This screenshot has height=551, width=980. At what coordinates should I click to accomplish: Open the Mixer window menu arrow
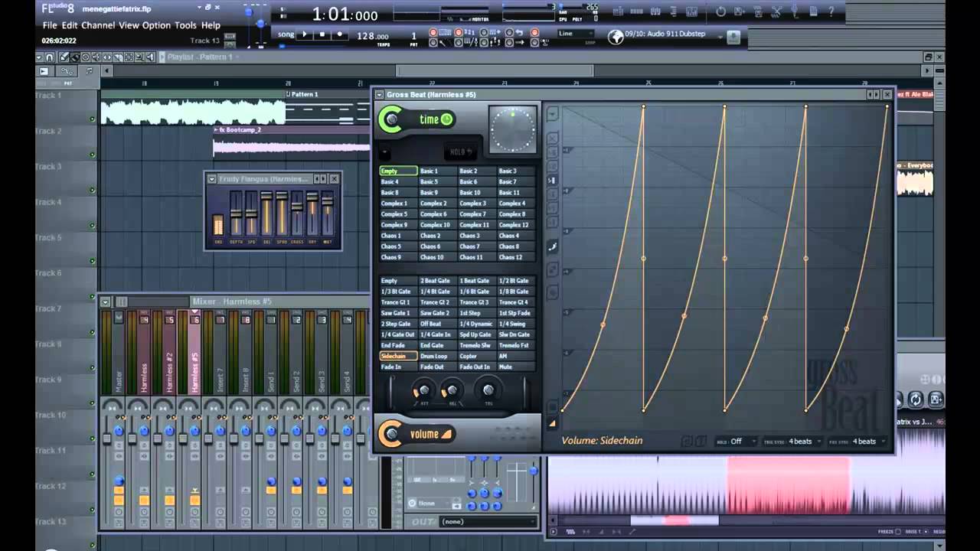[106, 302]
